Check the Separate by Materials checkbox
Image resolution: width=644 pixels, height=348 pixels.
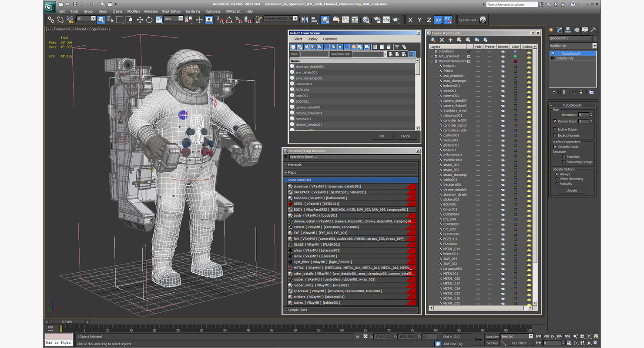564,157
